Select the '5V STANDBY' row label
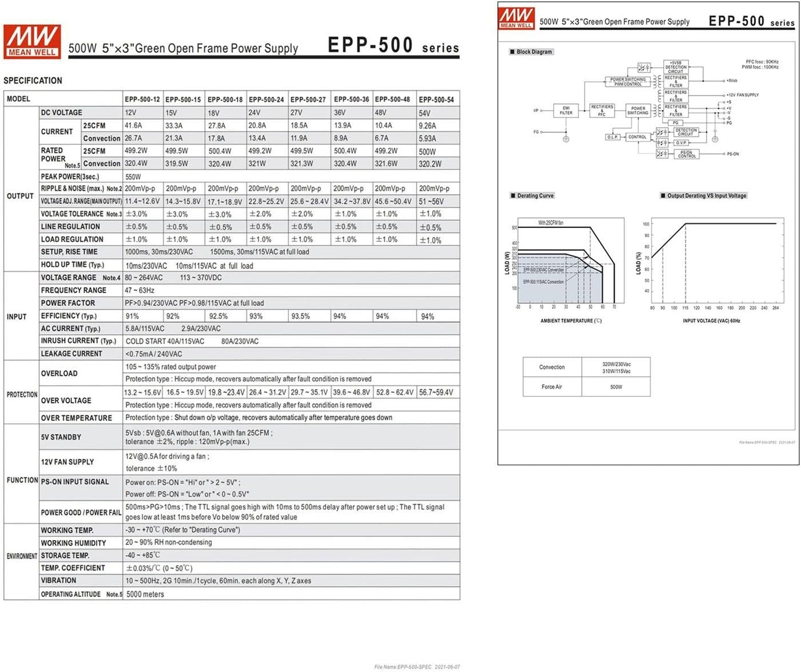 61,437
